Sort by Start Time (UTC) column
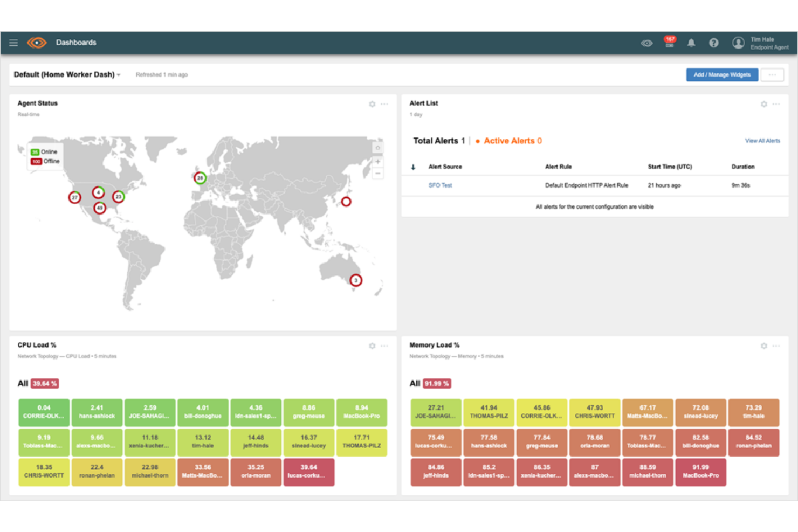The width and height of the screenshot is (798, 532). click(x=670, y=167)
